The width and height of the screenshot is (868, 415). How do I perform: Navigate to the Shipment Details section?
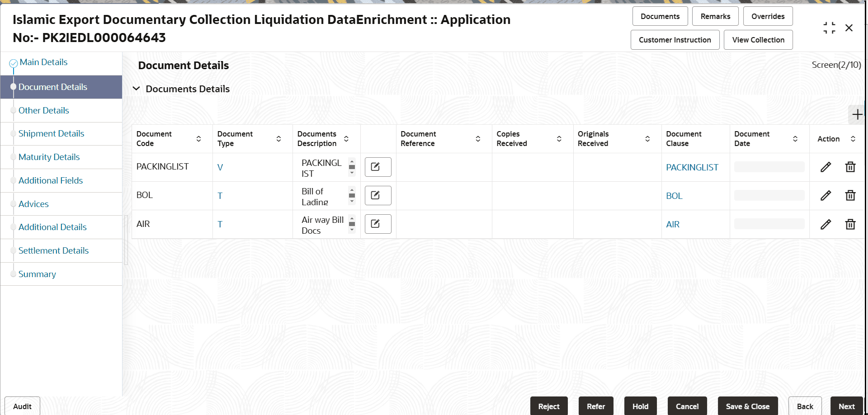51,133
